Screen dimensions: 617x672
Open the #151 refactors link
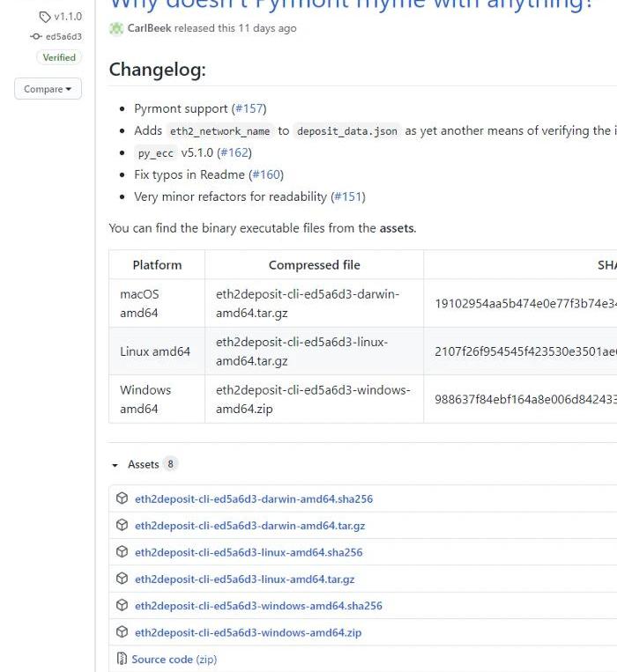pyautogui.click(x=347, y=196)
